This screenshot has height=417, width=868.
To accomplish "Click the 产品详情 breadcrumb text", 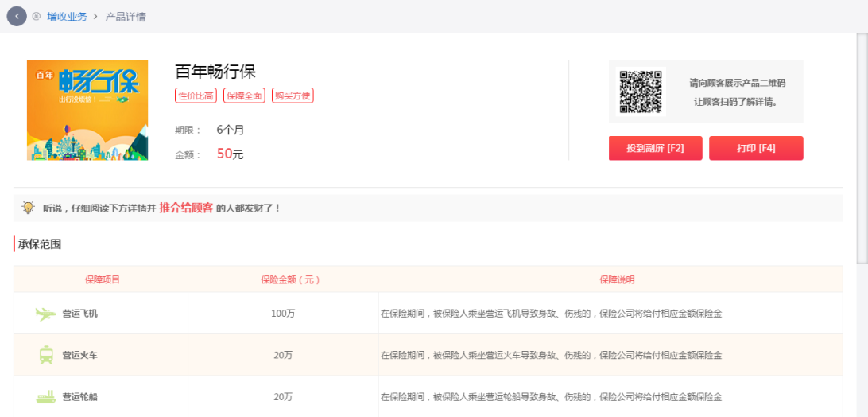I will click(126, 17).
